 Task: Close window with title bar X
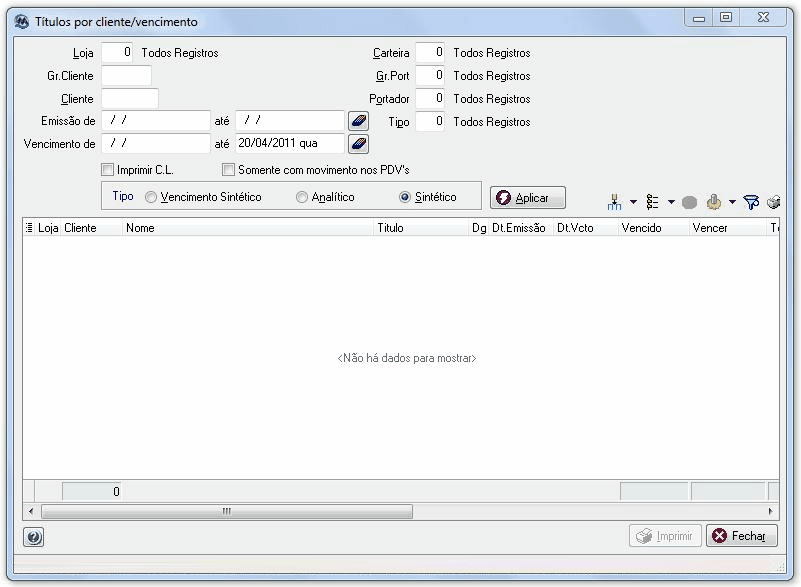click(763, 17)
